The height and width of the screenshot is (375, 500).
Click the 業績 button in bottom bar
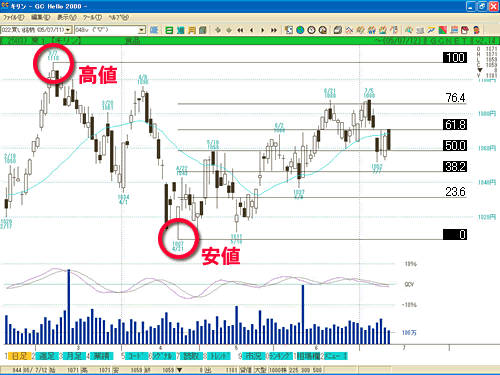101,356
